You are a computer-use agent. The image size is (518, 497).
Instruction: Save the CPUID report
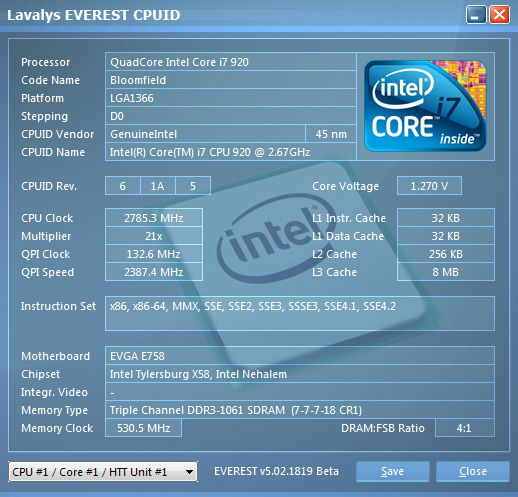(x=392, y=471)
